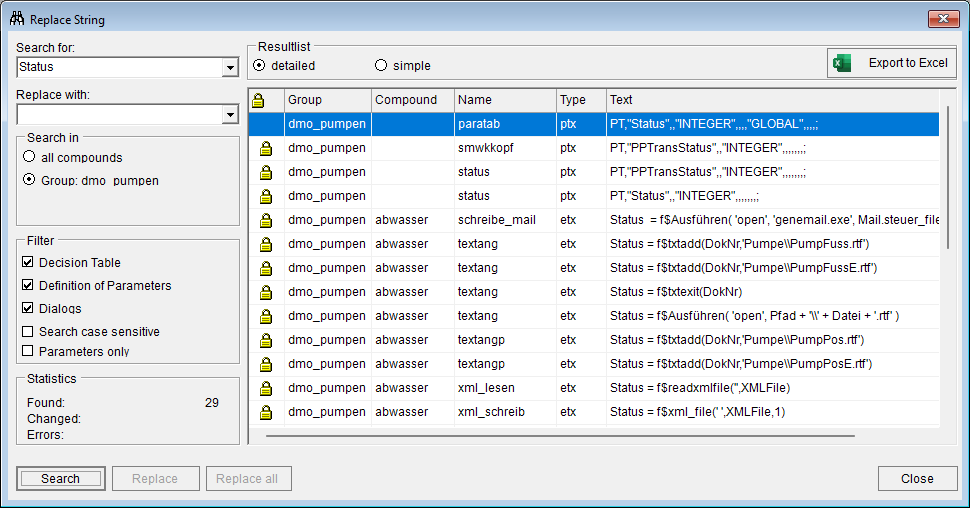Enable 'Search case sensitive' filter

pyautogui.click(x=28, y=332)
